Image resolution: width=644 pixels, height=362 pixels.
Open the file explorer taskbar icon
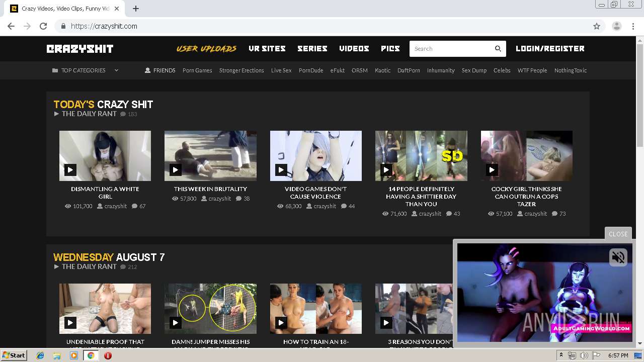pyautogui.click(x=57, y=355)
